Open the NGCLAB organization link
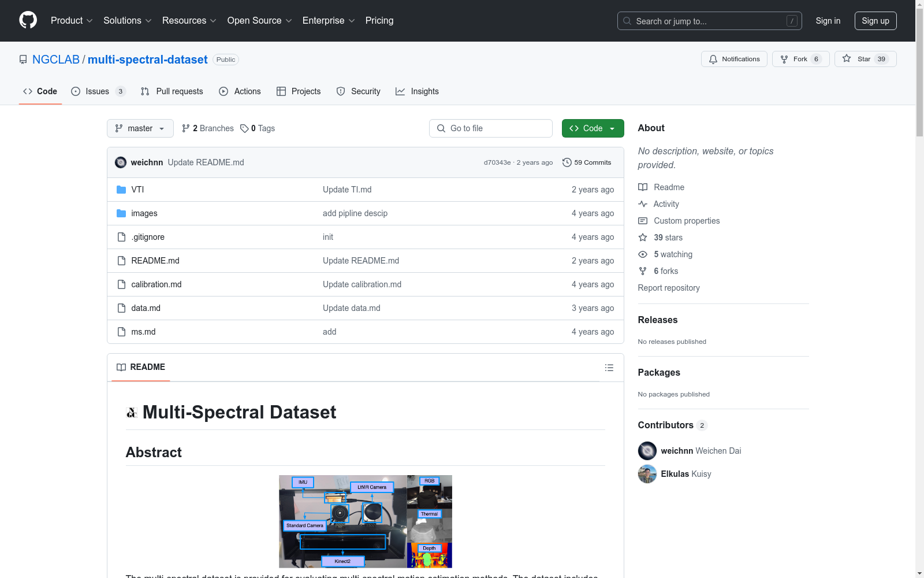The width and height of the screenshot is (924, 578). 56,60
